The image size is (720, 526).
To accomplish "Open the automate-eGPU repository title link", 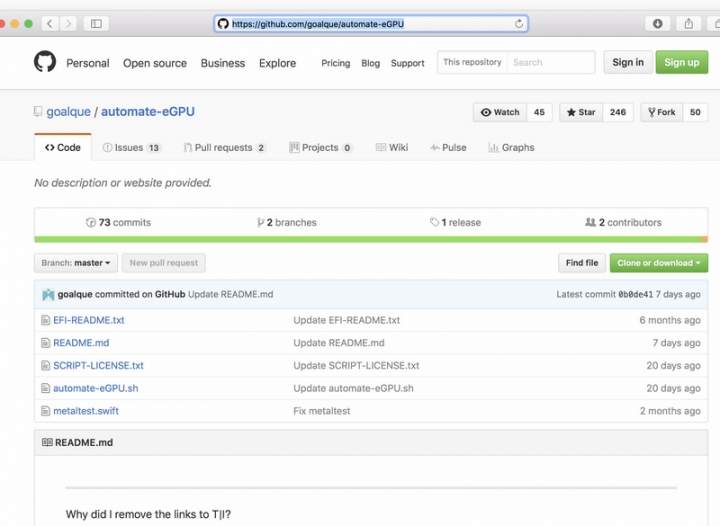I will [x=148, y=112].
